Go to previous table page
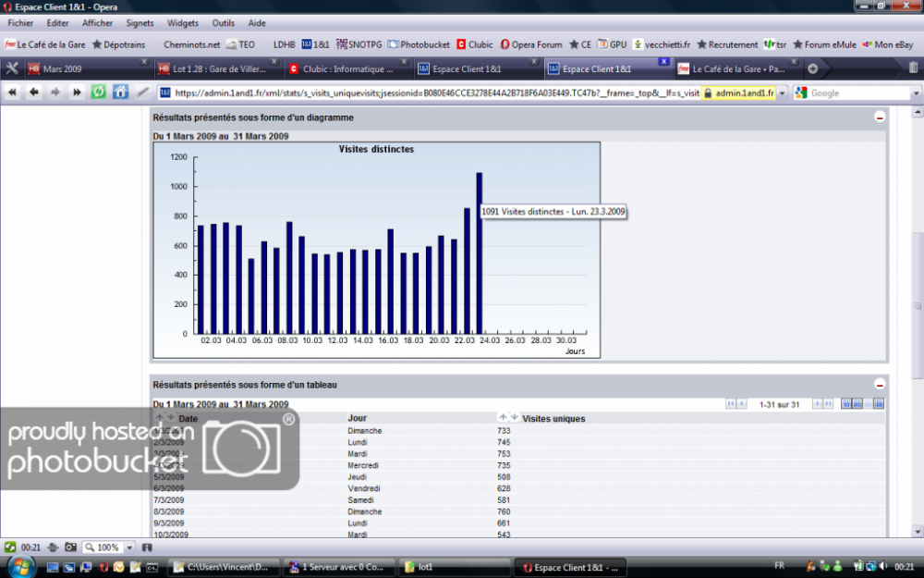The height and width of the screenshot is (578, 924). (742, 404)
